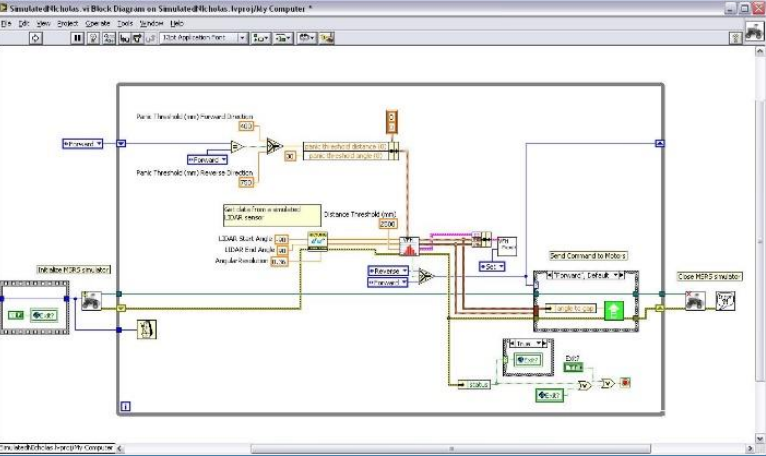Open the Application Font dropdown
Image resolution: width=766 pixels, height=456 pixels.
coord(203,38)
